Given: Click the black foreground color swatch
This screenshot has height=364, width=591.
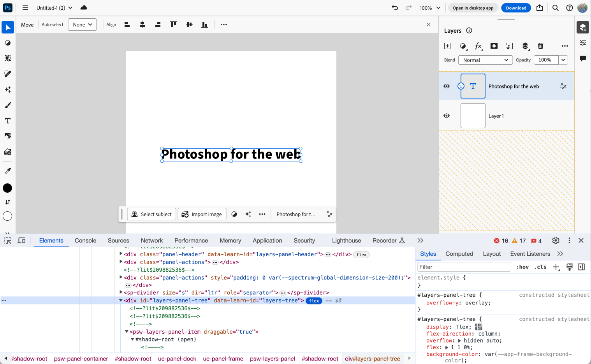Looking at the screenshot, I should pos(7,188).
